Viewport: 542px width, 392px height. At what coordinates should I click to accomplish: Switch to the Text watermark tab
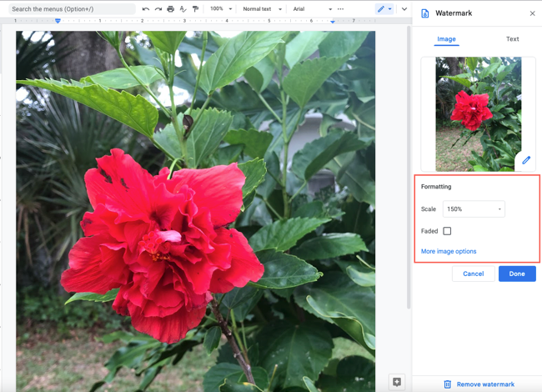[x=512, y=39]
